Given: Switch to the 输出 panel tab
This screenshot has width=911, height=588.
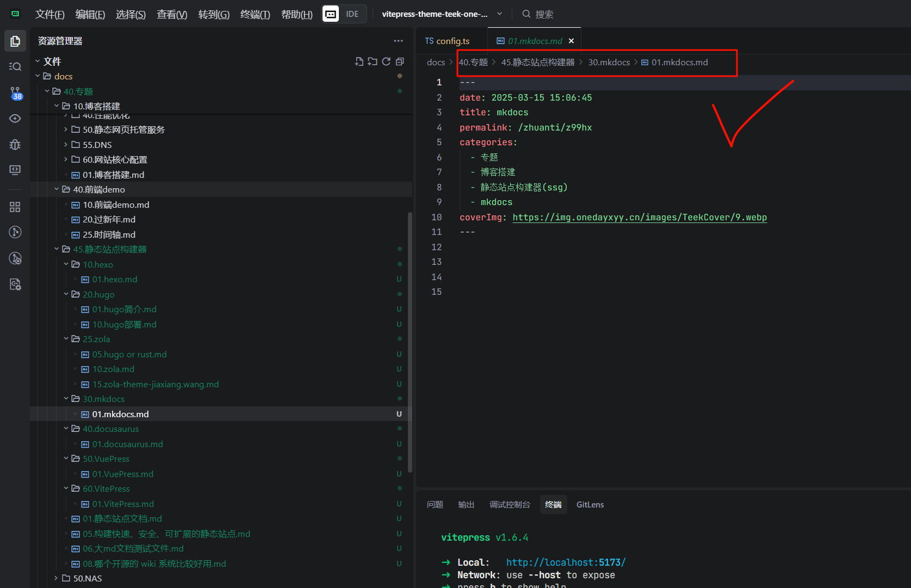Looking at the screenshot, I should click(466, 504).
